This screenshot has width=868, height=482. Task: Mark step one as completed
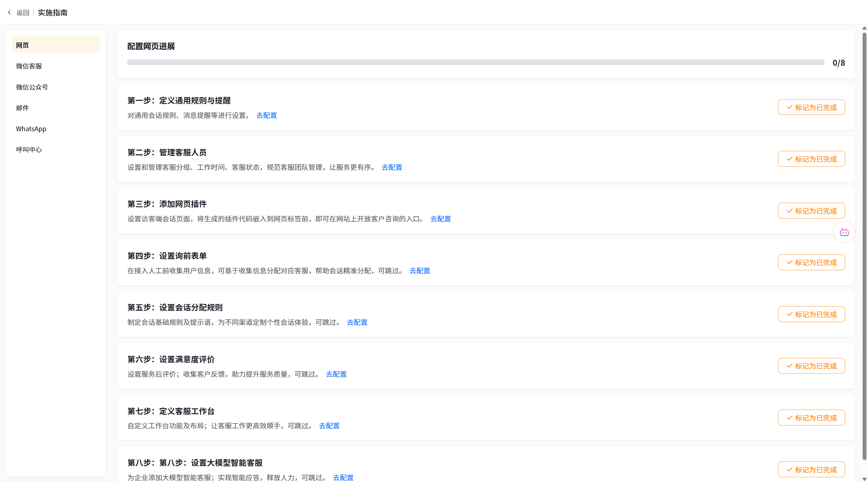tap(811, 107)
